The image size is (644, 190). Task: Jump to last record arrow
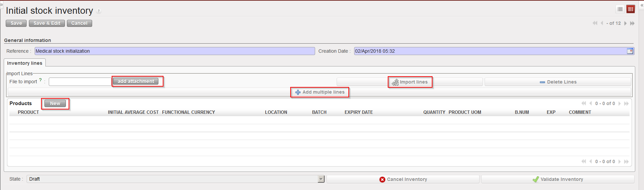(632, 23)
